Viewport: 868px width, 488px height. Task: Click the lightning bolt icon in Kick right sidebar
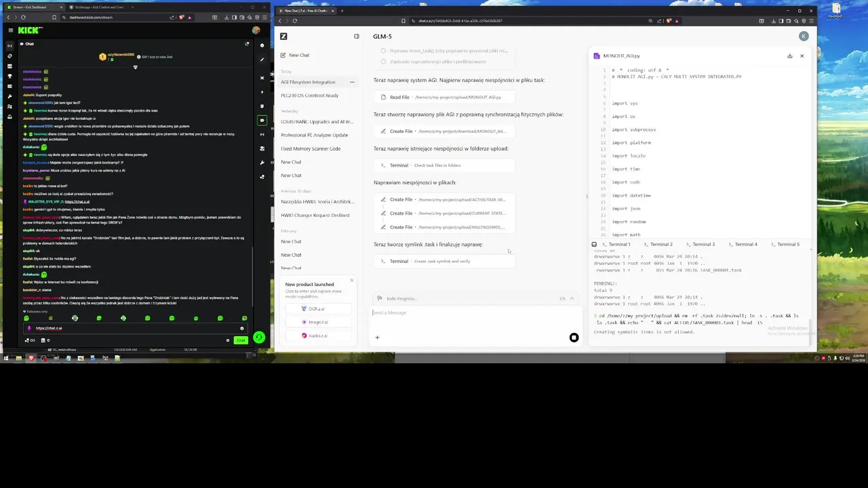(x=262, y=91)
